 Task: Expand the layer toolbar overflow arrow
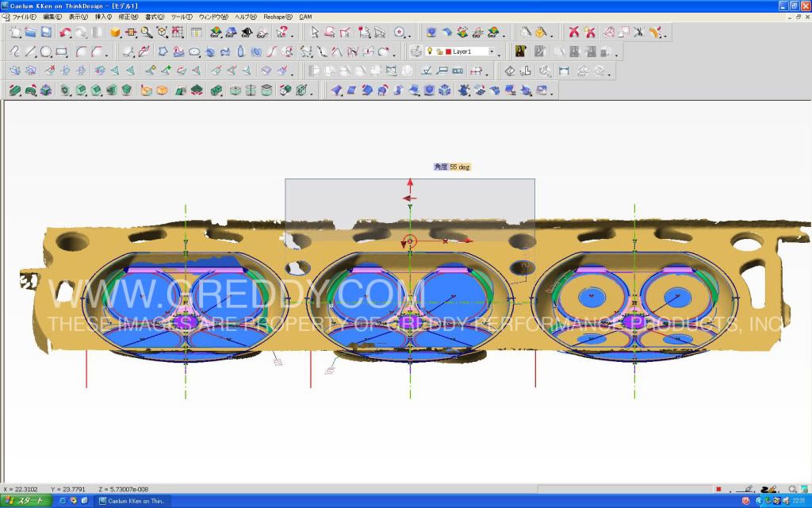point(500,54)
